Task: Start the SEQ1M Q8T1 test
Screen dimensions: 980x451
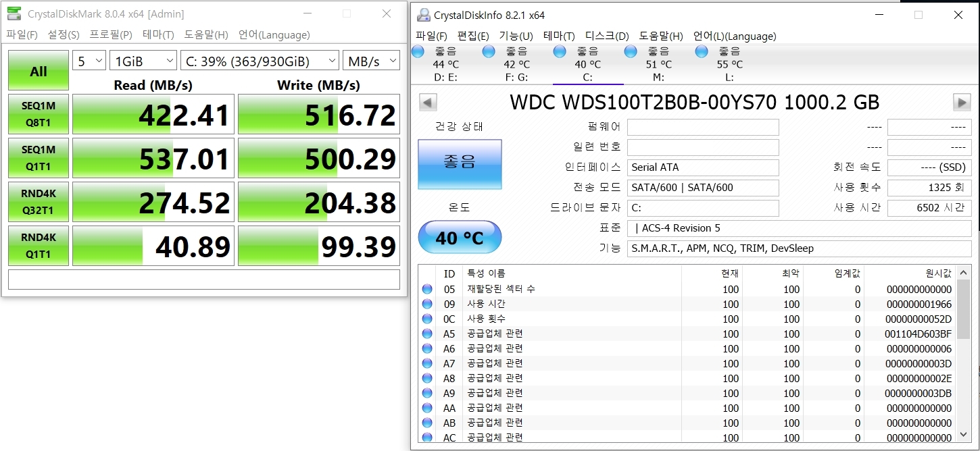Action: click(39, 114)
